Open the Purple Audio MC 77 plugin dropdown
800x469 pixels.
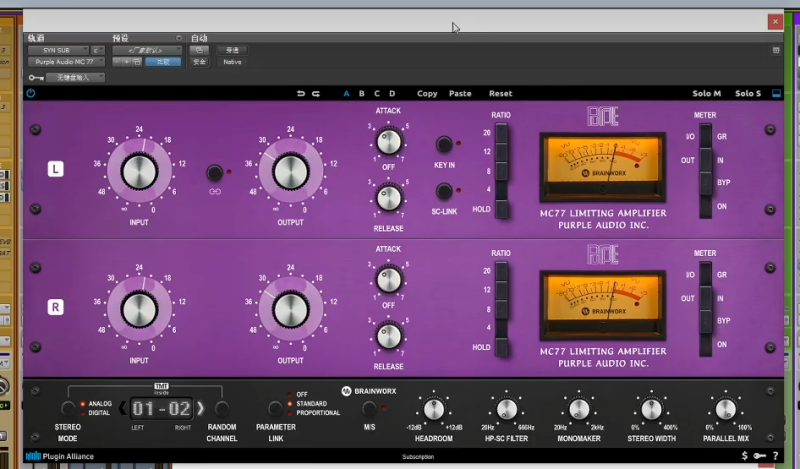tap(66, 62)
